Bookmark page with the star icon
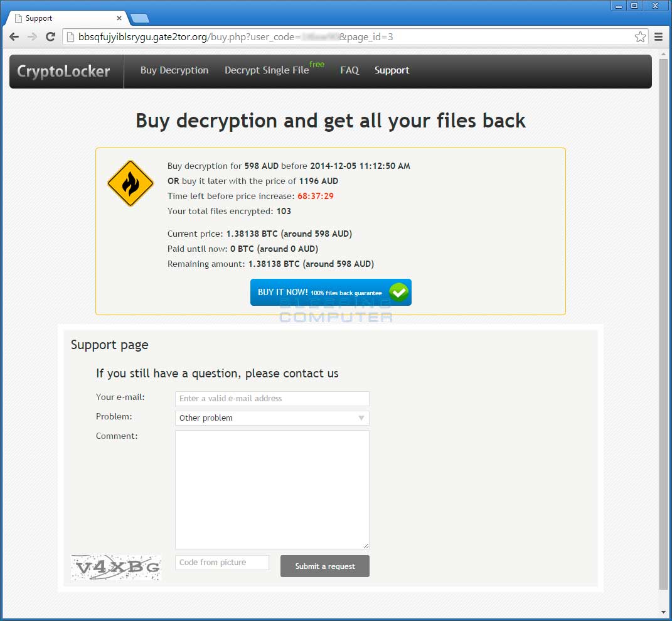672x621 pixels. pyautogui.click(x=640, y=37)
